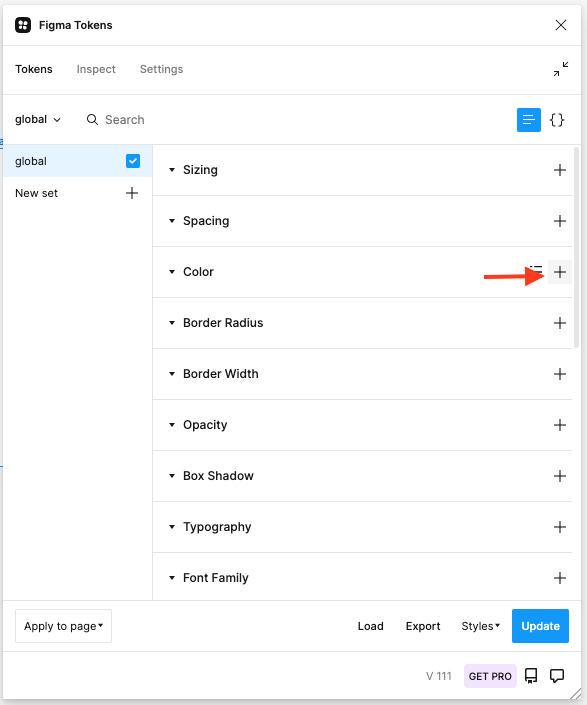Add a new Opacity token

(560, 425)
